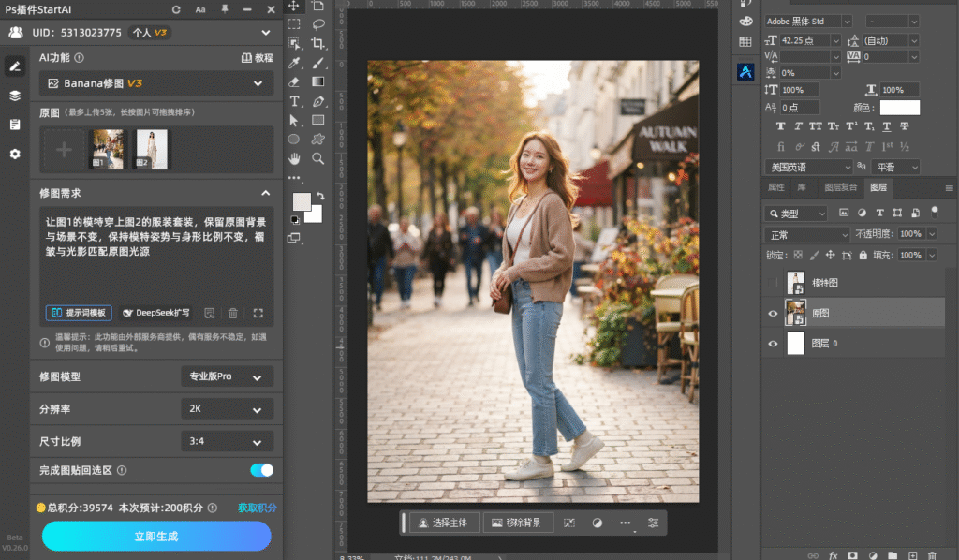
Task: Open the 尺寸比例 dropdown showing 3:4
Action: pyautogui.click(x=227, y=441)
